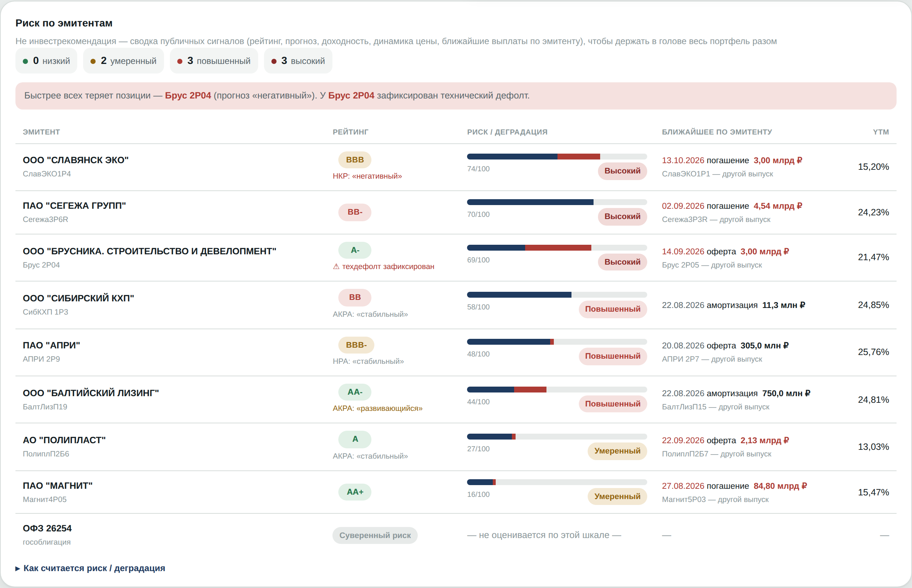Click the AA- rating badge for Балтийский лизинг
The height and width of the screenshot is (588, 912).
point(355,392)
